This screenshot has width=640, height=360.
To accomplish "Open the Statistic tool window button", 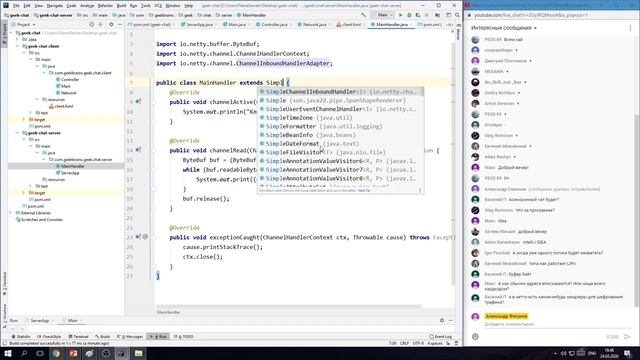I will point(21,337).
